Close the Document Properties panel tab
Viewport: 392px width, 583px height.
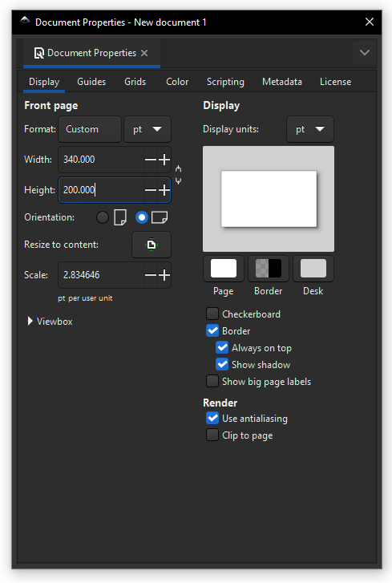click(144, 53)
